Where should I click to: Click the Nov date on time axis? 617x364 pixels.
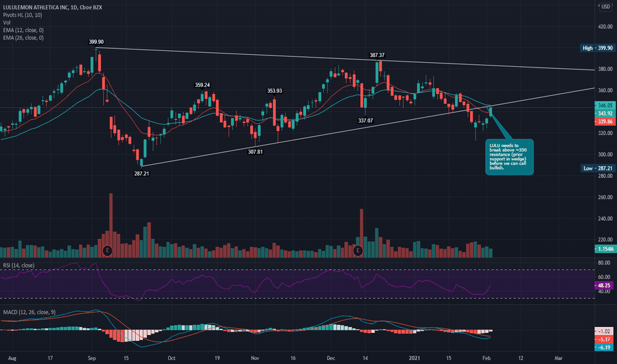pos(255,358)
